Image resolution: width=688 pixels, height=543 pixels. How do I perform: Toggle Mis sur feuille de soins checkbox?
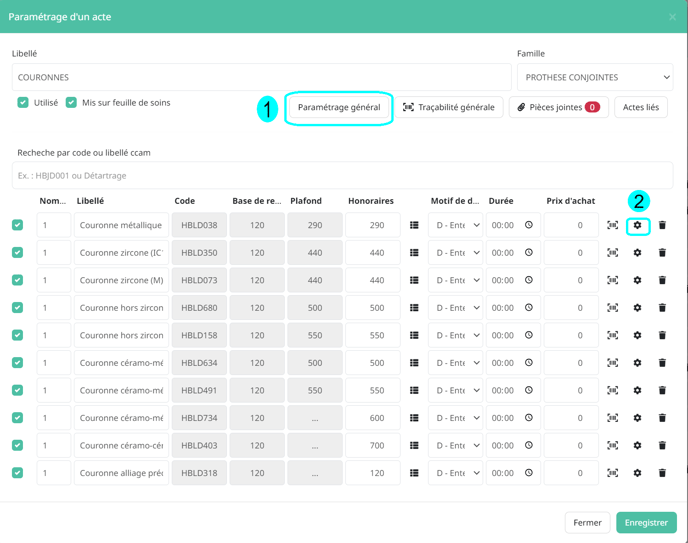tap(71, 103)
